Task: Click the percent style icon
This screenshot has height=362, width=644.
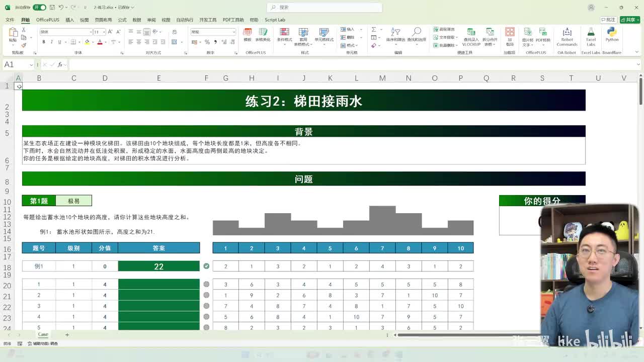Action: pyautogui.click(x=207, y=42)
